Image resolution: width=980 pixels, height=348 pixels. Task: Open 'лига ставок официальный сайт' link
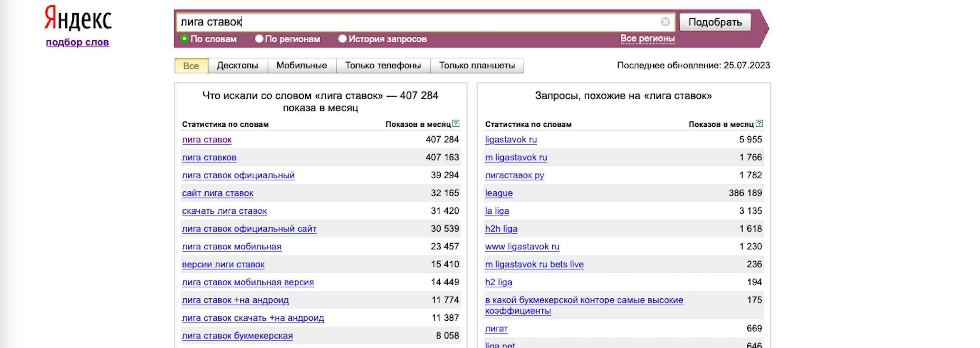click(x=249, y=229)
